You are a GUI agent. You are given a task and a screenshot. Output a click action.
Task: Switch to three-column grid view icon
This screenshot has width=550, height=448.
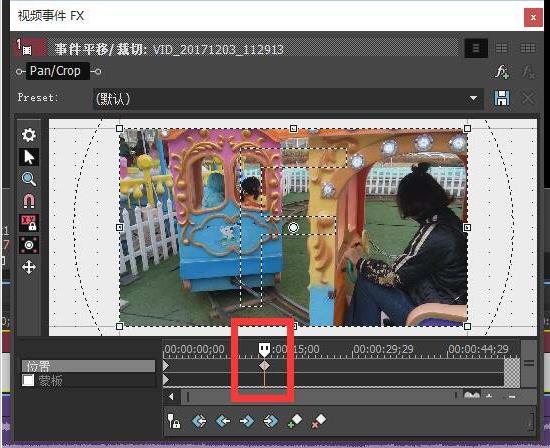pyautogui.click(x=528, y=48)
